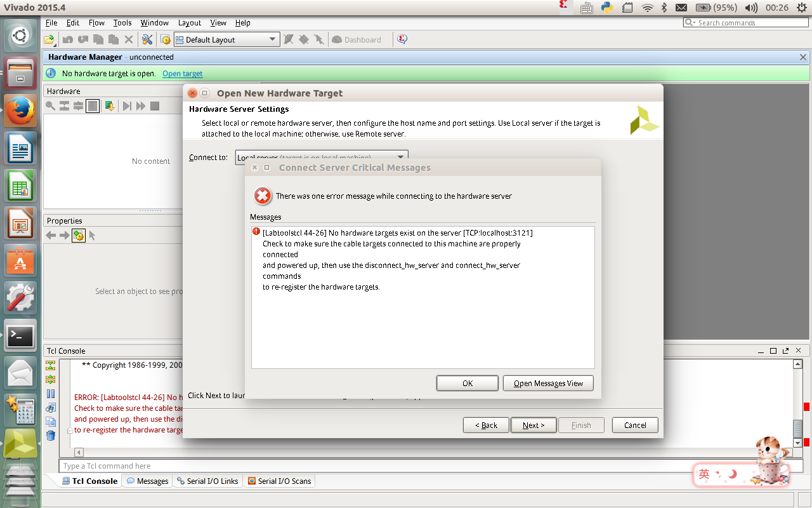Open the Edit menu

click(73, 23)
